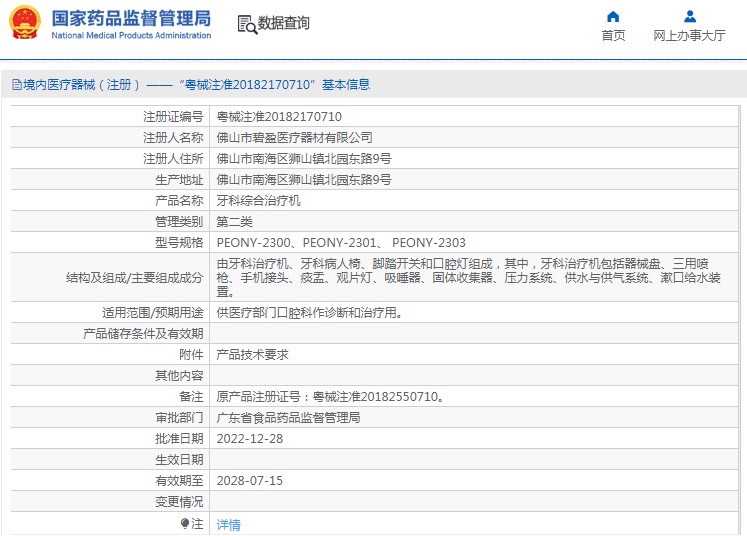
Task: Click the 批准日期 row label
Action: [180, 438]
